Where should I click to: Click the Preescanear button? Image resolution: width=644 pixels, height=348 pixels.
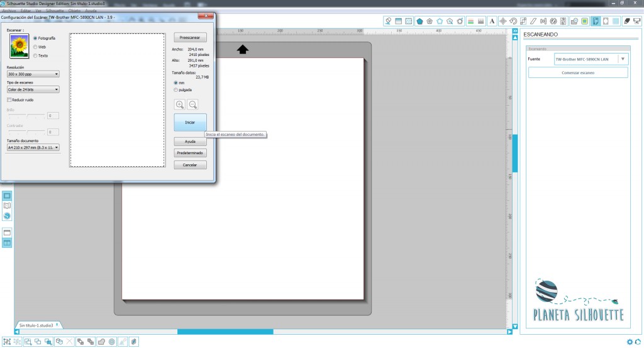[190, 37]
